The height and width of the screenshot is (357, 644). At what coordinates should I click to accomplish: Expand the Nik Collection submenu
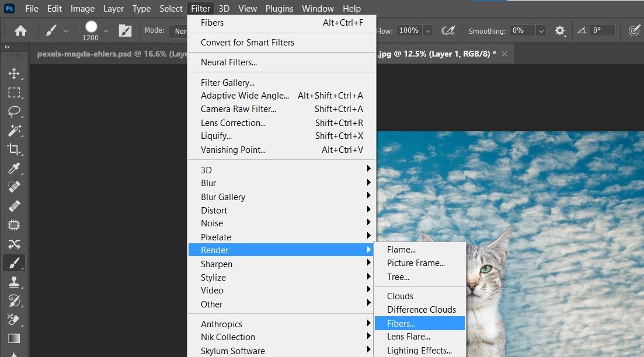282,337
